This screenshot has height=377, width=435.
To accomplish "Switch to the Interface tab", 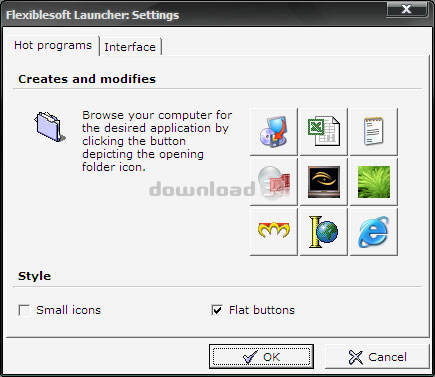I will [130, 47].
